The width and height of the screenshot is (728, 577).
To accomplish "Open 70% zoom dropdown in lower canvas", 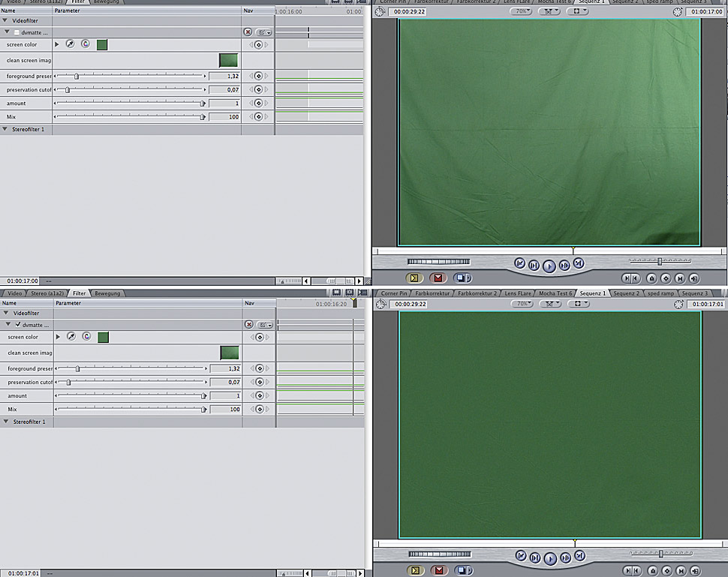I will coord(521,304).
